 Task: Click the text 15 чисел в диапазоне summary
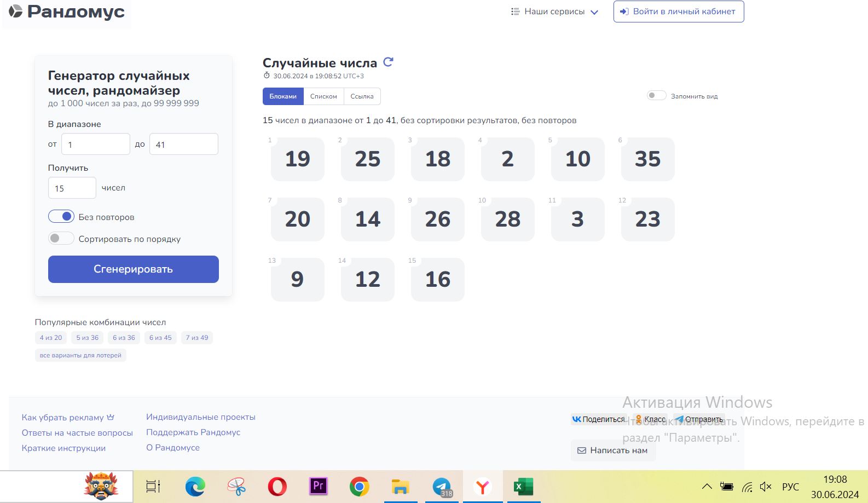click(419, 120)
